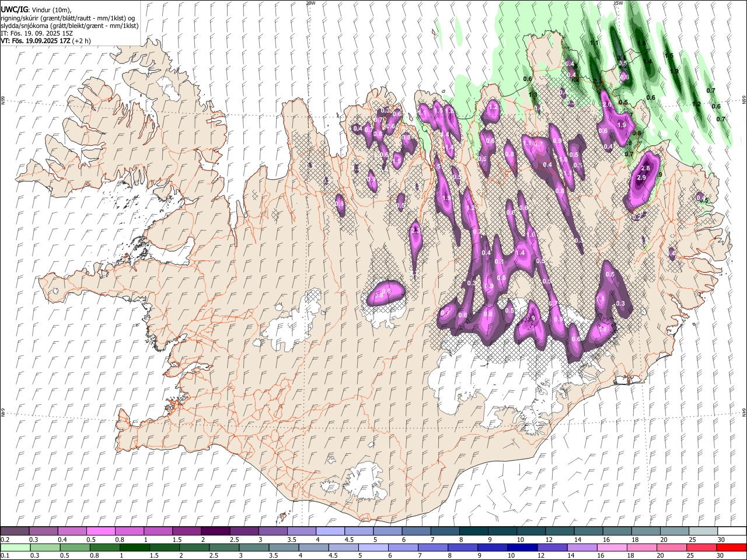The height and width of the screenshot is (560, 747).
Task: Click the deep blue 10 swatch in the lower legend
Action: [x=521, y=547]
